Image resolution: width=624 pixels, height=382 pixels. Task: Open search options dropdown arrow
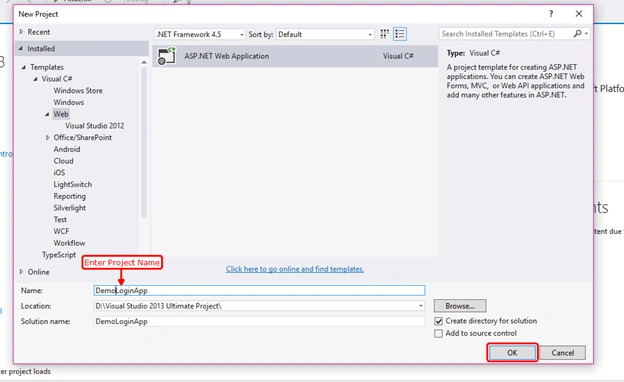[586, 34]
